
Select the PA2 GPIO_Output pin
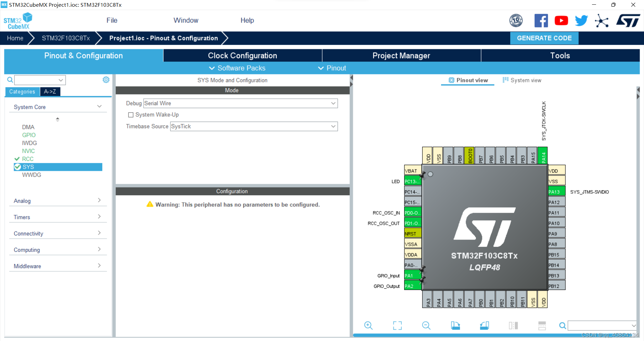tap(413, 286)
